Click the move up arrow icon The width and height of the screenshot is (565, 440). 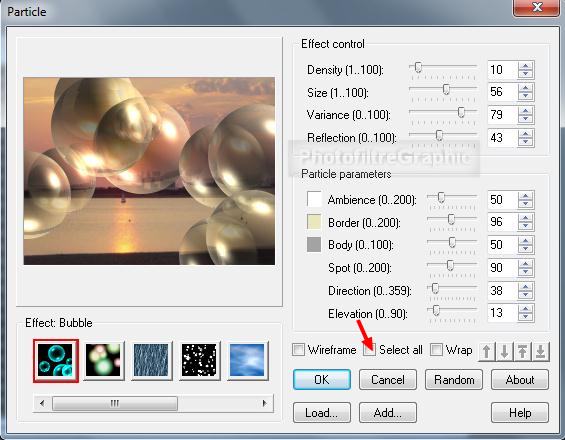coord(487,351)
